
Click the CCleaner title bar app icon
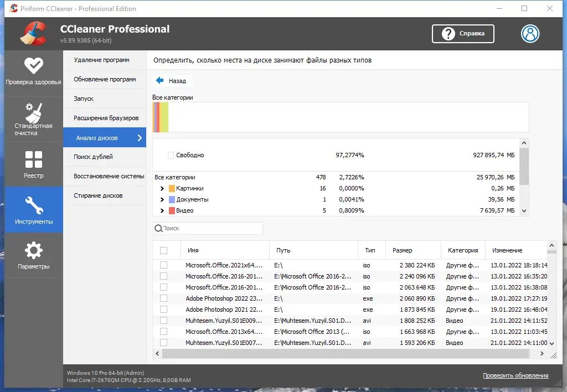click(x=13, y=8)
